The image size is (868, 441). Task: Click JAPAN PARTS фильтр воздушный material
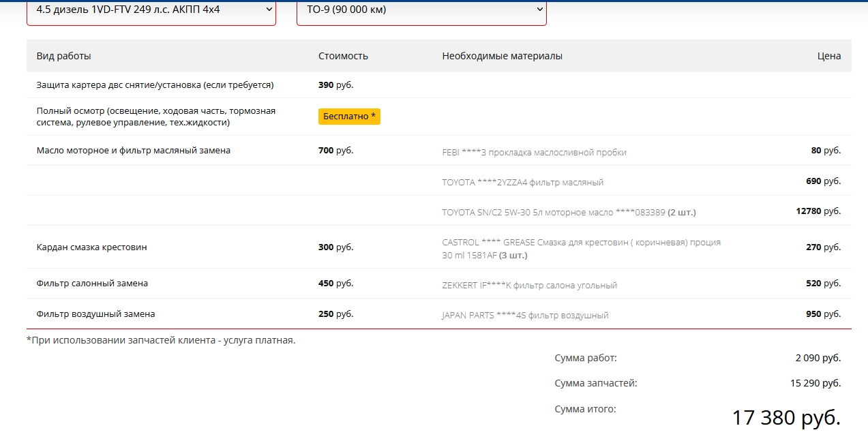(x=526, y=316)
